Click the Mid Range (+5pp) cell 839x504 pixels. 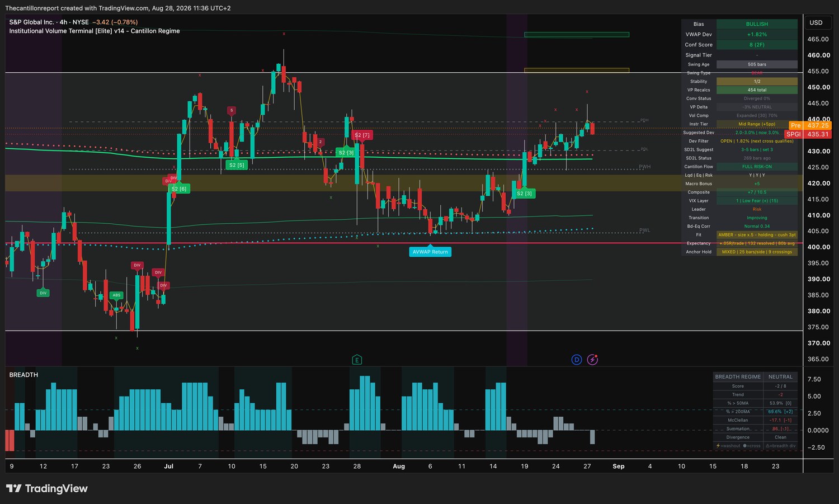pos(757,124)
